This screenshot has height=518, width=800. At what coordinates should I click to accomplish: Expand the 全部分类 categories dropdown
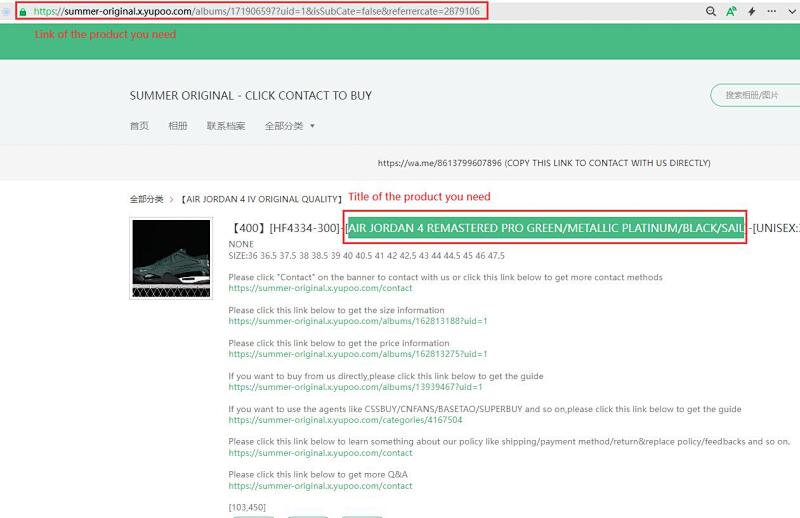pyautogui.click(x=289, y=126)
